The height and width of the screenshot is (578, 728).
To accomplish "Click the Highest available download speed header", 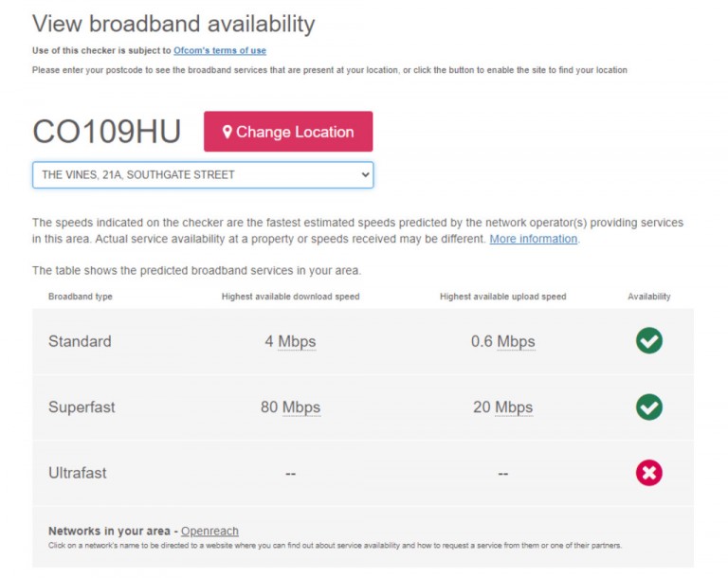I will point(290,297).
